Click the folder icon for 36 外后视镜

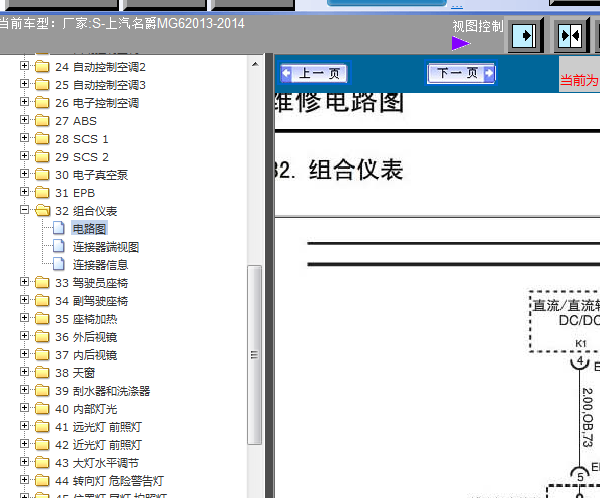point(42,336)
